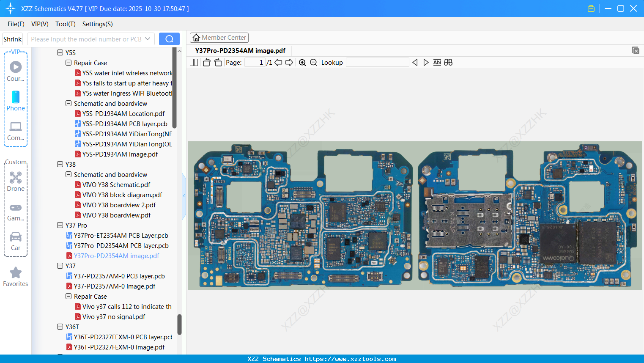Image resolution: width=644 pixels, height=363 pixels.
Task: Close the document tab panel icon
Action: tap(635, 50)
